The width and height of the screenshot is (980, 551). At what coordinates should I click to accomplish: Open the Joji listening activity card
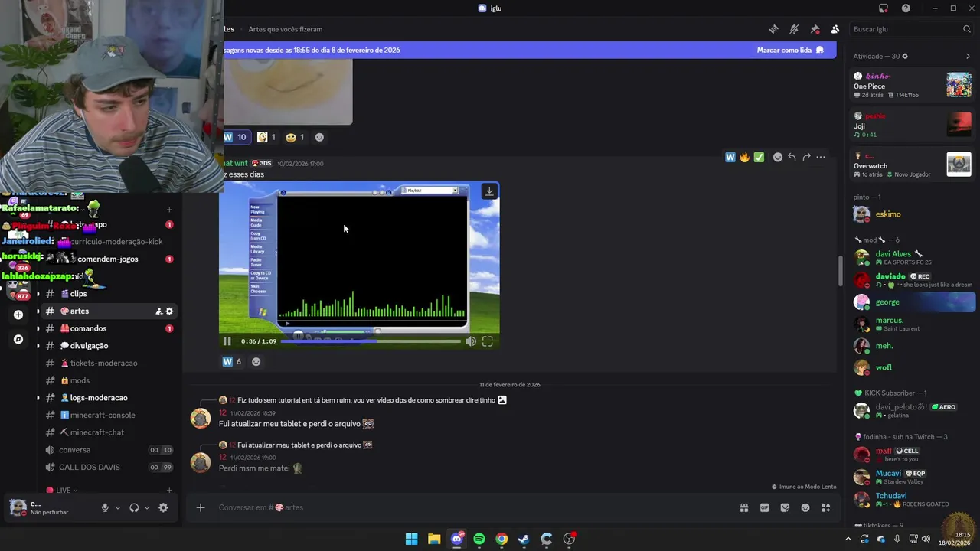click(x=913, y=125)
